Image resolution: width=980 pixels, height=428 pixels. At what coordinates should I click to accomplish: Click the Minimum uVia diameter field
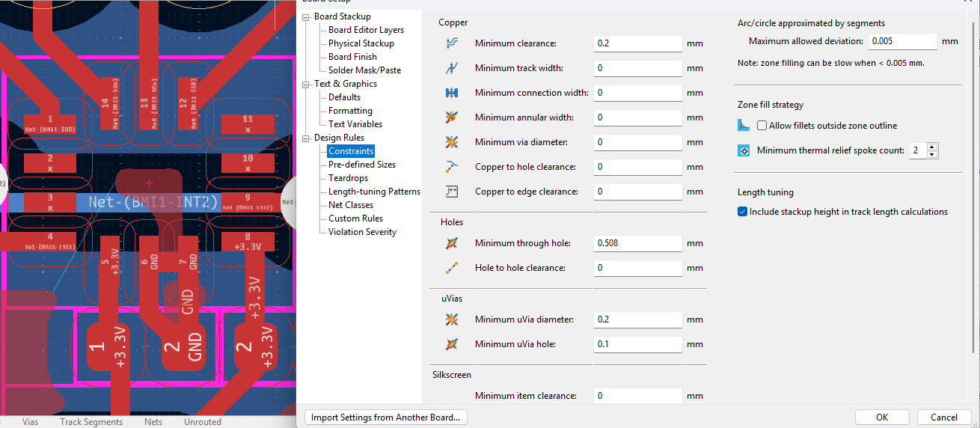(638, 320)
